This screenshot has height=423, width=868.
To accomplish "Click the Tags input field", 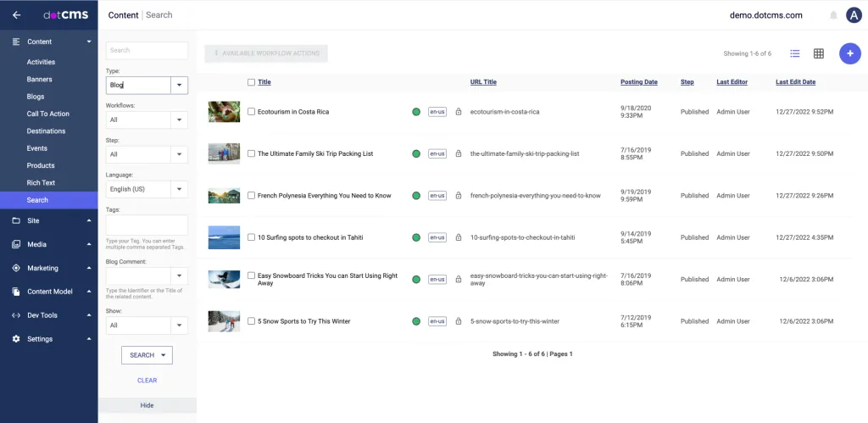I will click(x=147, y=225).
